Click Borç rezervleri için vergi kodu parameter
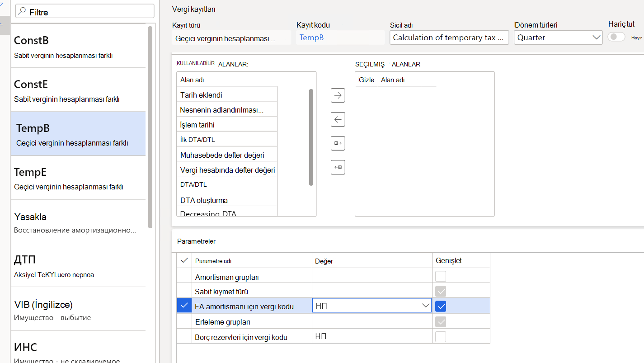 coord(252,336)
